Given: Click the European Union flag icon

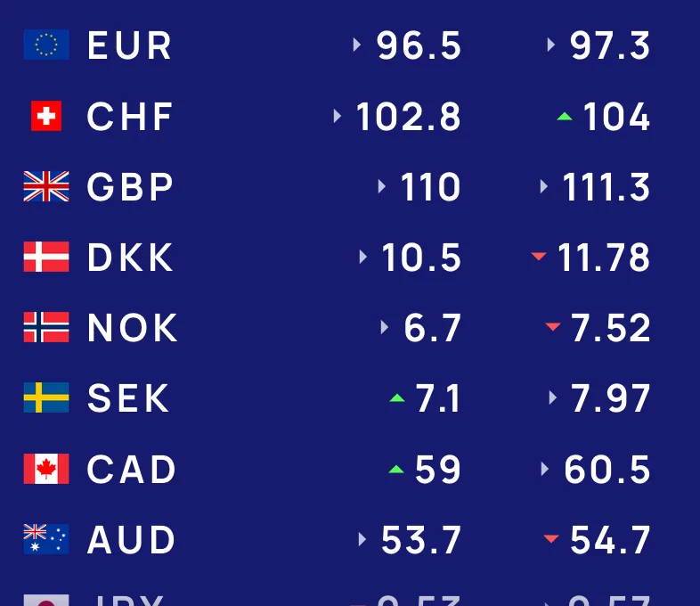Looking at the screenshot, I should click(x=46, y=45).
